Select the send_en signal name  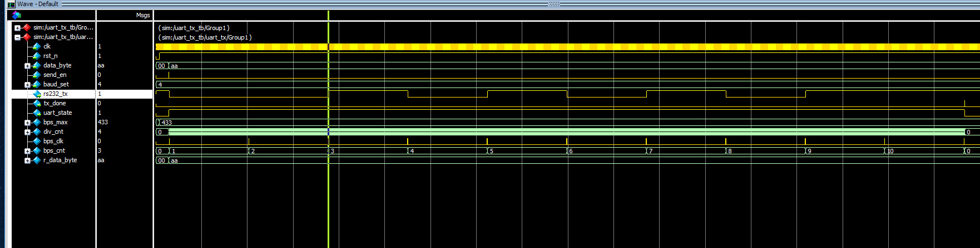point(55,75)
